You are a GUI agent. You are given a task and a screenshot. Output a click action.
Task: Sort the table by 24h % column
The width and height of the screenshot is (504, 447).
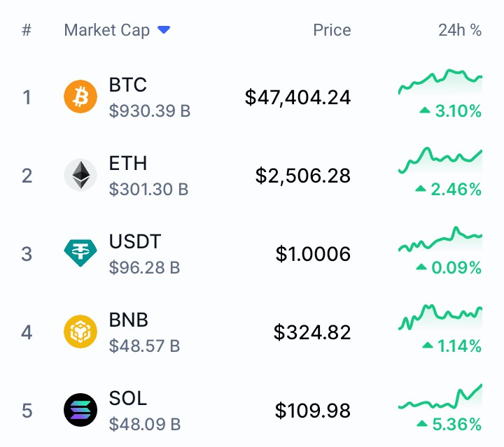[x=460, y=30]
